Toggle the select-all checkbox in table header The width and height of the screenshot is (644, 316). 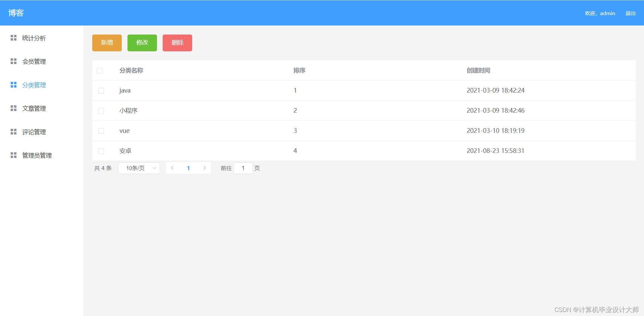[100, 70]
